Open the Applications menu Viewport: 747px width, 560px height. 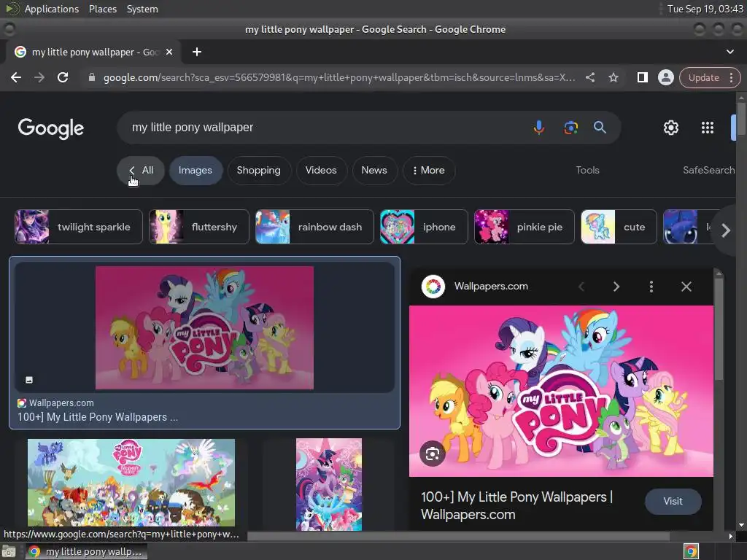pyautogui.click(x=52, y=9)
